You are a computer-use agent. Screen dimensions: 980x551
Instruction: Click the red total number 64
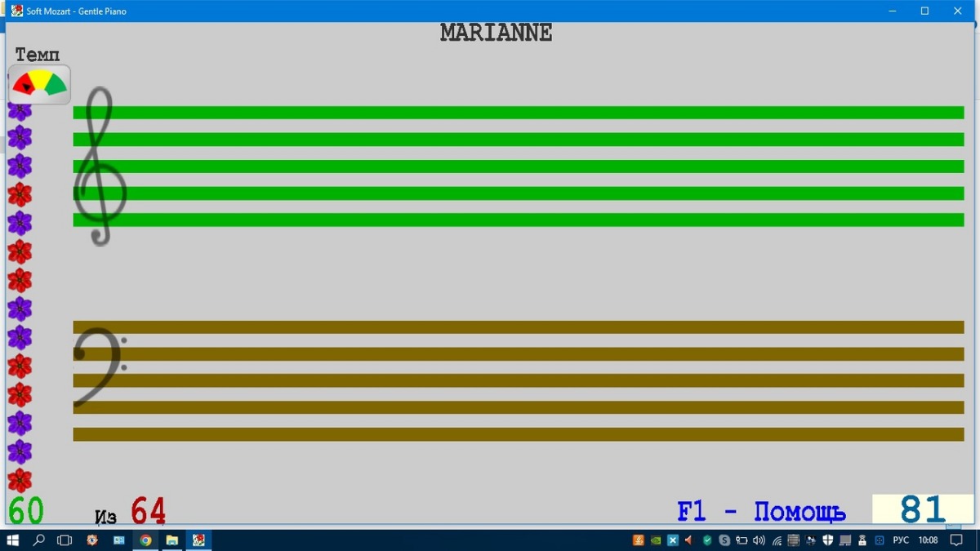coord(148,512)
